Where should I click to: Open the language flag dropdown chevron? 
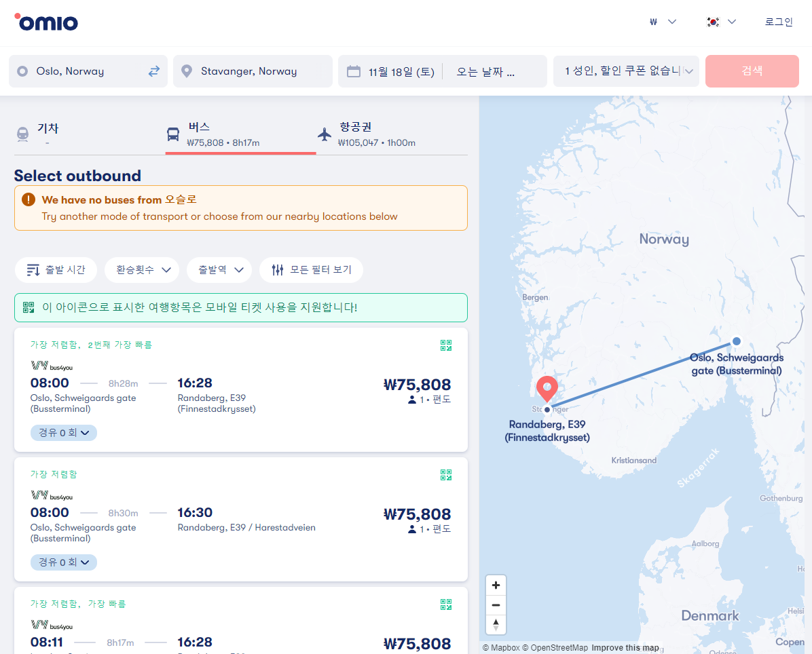coord(732,22)
